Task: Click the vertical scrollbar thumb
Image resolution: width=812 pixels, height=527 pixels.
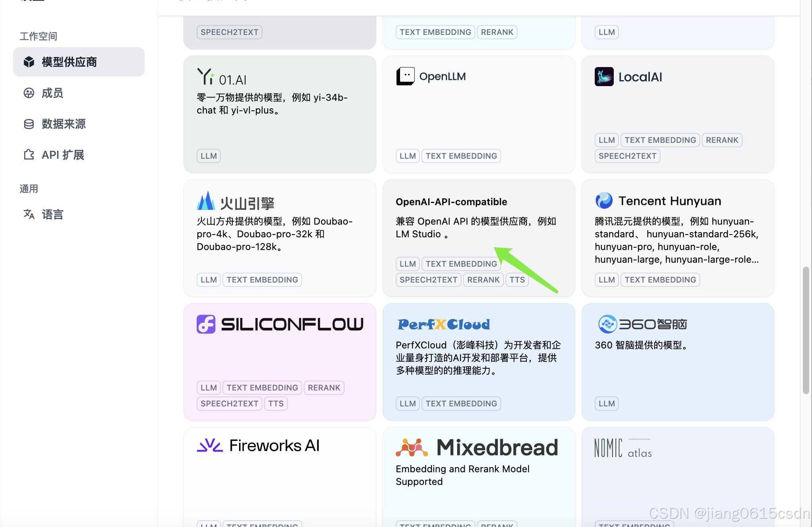Action: pos(805,330)
